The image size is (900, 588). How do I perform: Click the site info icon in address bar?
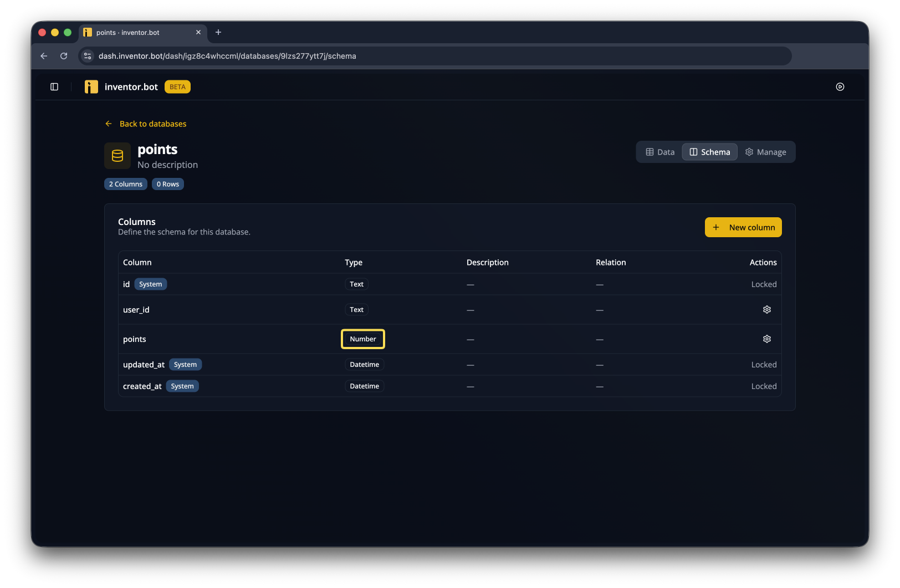(88, 56)
